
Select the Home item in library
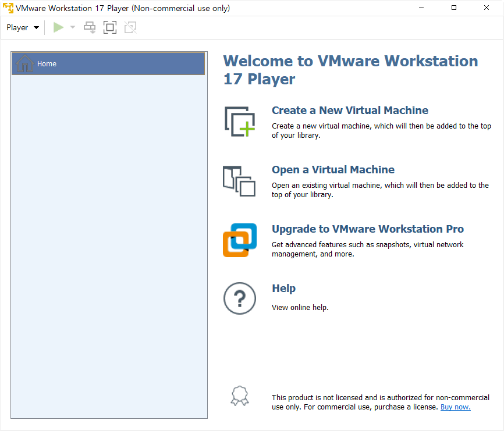coord(108,63)
